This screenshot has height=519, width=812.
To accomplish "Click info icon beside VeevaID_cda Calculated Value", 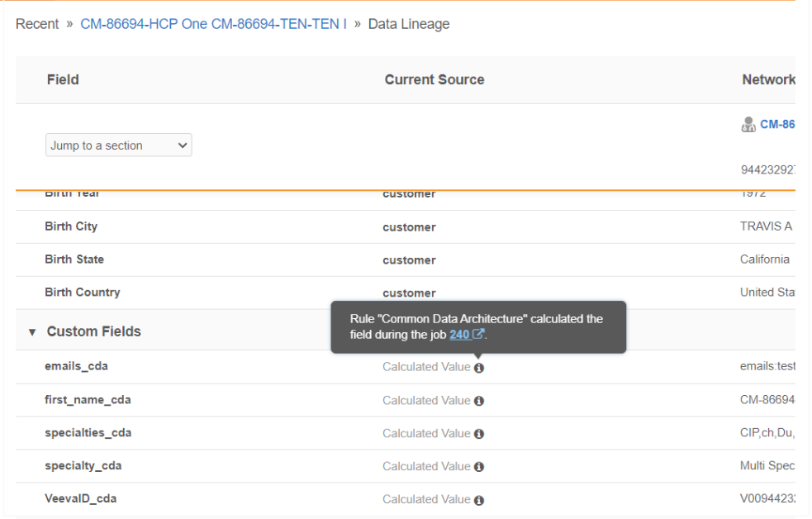I will tap(479, 500).
